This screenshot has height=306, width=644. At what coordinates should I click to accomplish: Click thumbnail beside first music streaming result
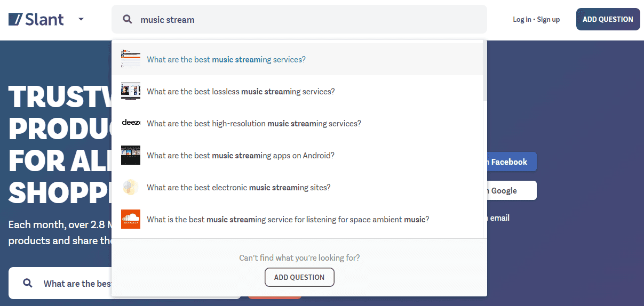tap(131, 59)
